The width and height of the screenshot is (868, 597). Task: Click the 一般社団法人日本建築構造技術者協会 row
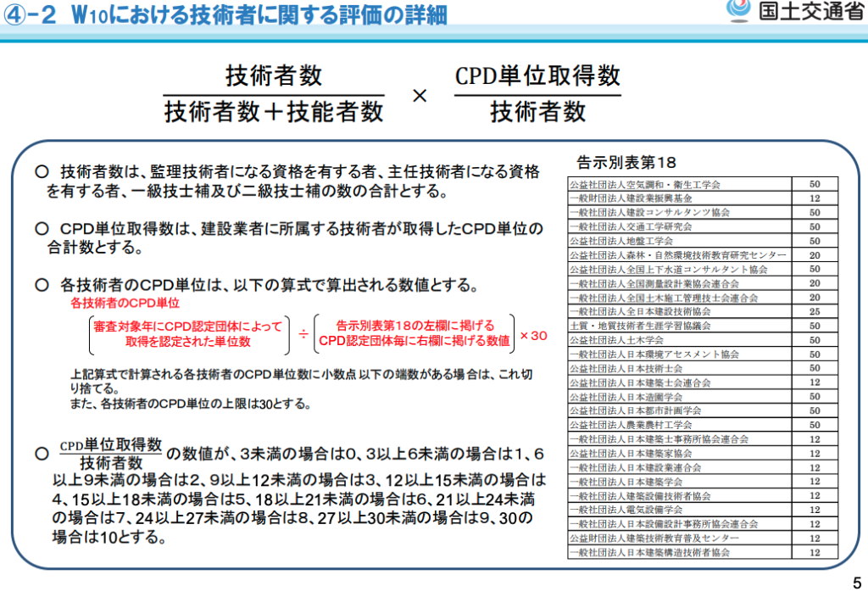pyautogui.click(x=649, y=552)
